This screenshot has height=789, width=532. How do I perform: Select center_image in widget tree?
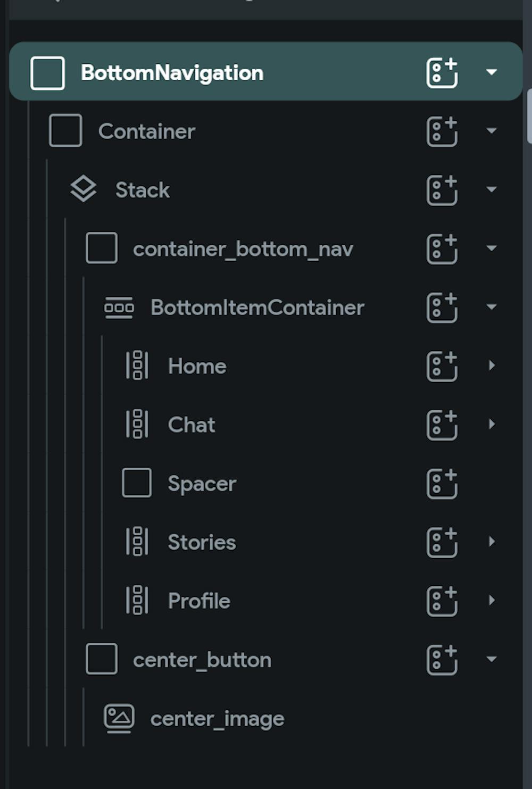click(x=217, y=719)
